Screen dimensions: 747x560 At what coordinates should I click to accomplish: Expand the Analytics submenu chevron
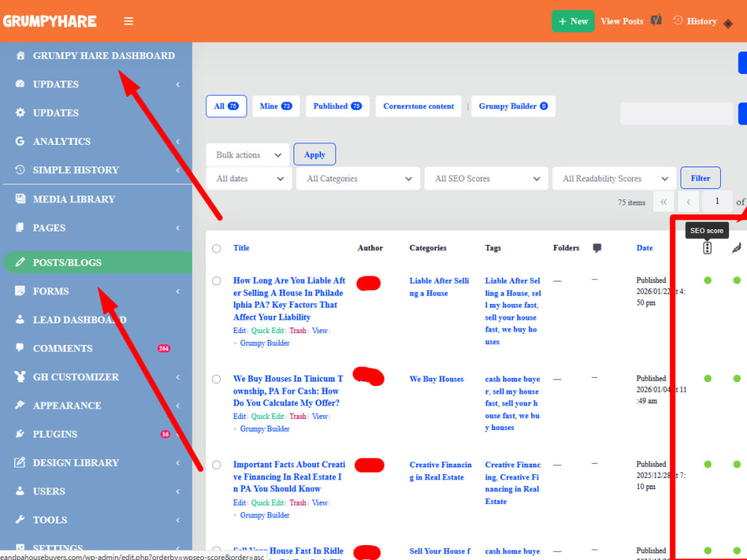pyautogui.click(x=178, y=141)
